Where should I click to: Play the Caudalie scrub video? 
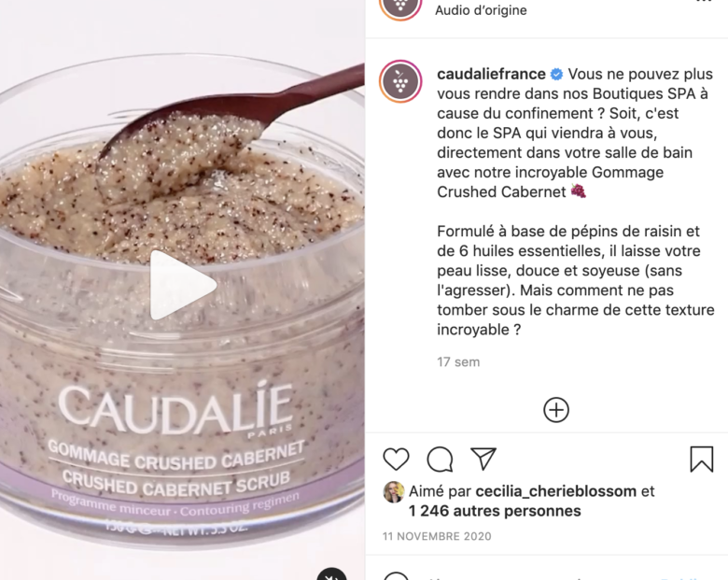183,286
